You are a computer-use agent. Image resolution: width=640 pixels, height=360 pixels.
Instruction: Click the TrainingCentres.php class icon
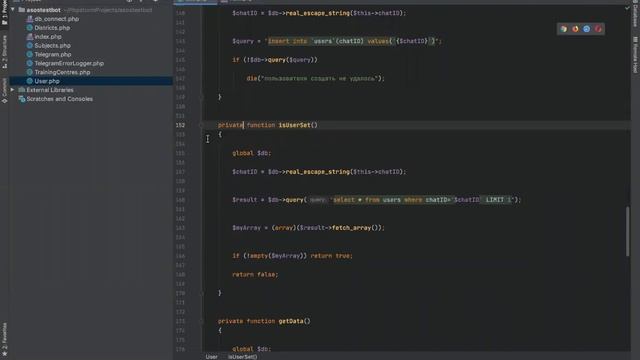click(x=29, y=72)
